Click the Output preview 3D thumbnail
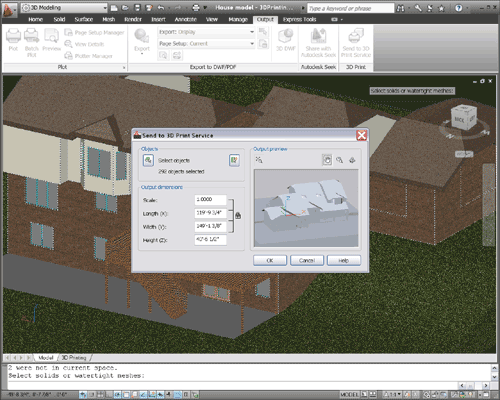Image resolution: width=500 pixels, height=400 pixels. pos(306,208)
